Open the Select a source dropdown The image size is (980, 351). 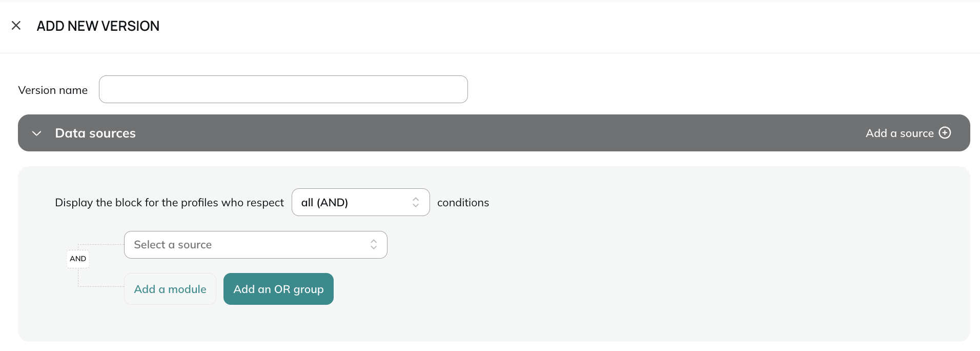[255, 245]
